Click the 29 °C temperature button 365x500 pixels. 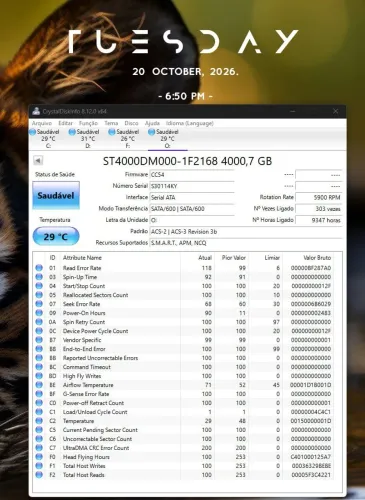(56, 237)
